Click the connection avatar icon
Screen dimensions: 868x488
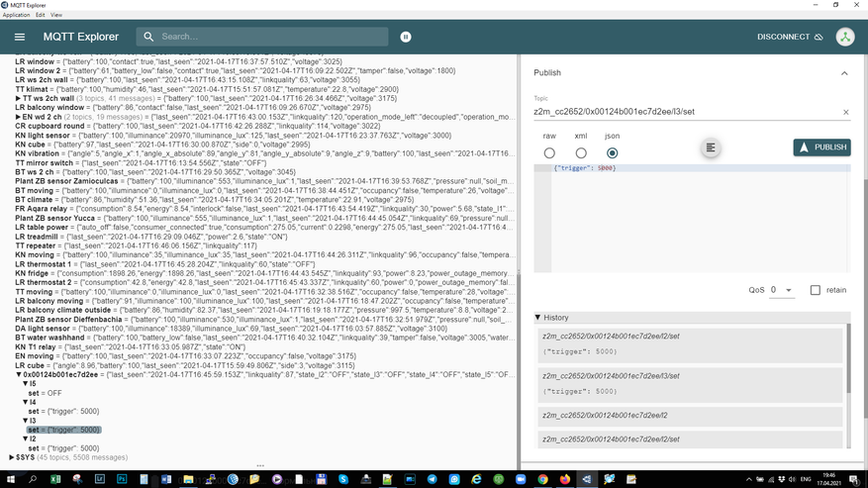click(x=844, y=37)
